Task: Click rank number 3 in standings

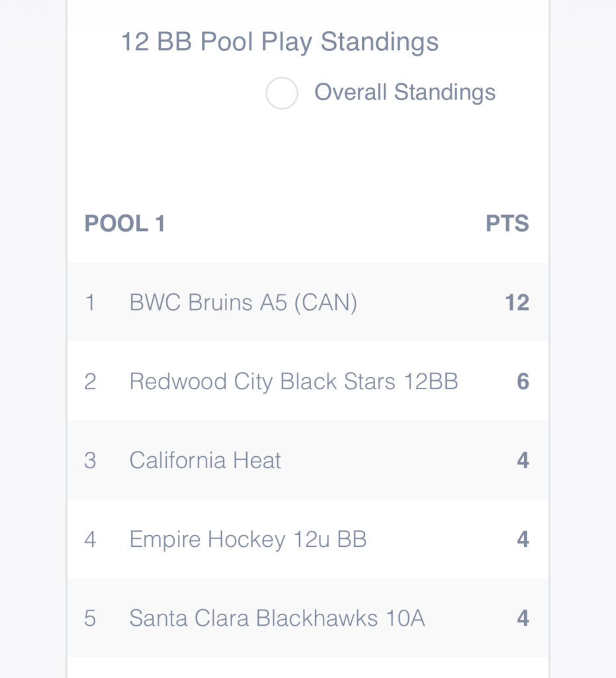Action: click(x=90, y=460)
